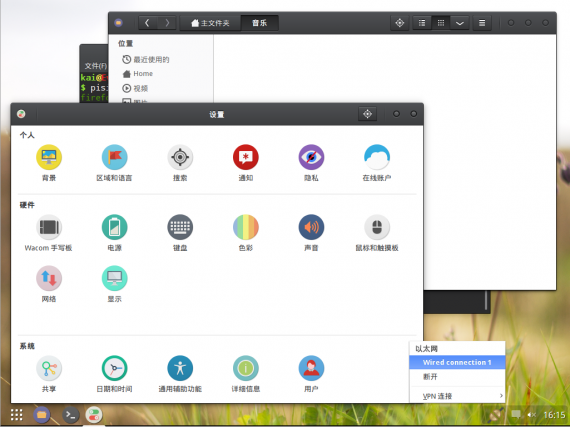570x427 pixels.
Task: Click the 音乐 path button
Action: [x=260, y=23]
